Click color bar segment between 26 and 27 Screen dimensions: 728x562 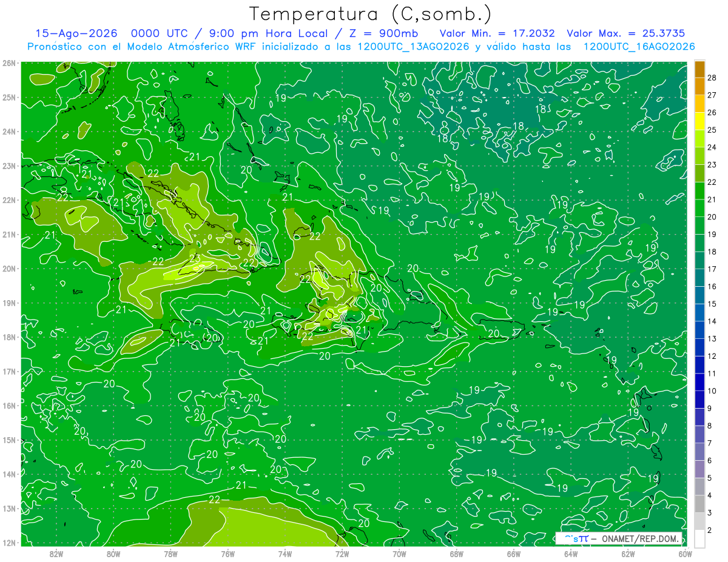(699, 104)
